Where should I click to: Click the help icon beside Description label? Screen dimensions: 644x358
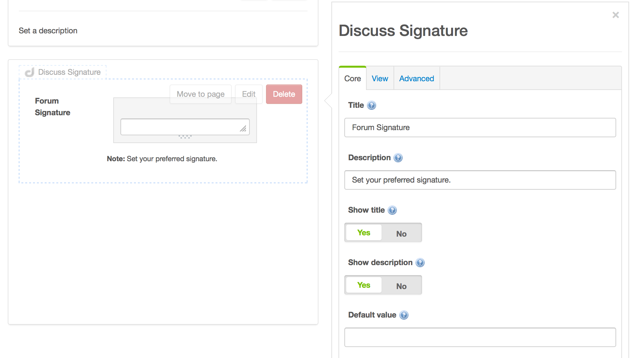pyautogui.click(x=398, y=158)
